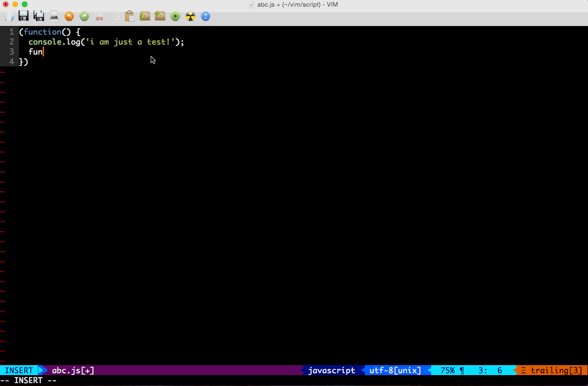
Task: Print the file using the printer icon
Action: coord(54,17)
